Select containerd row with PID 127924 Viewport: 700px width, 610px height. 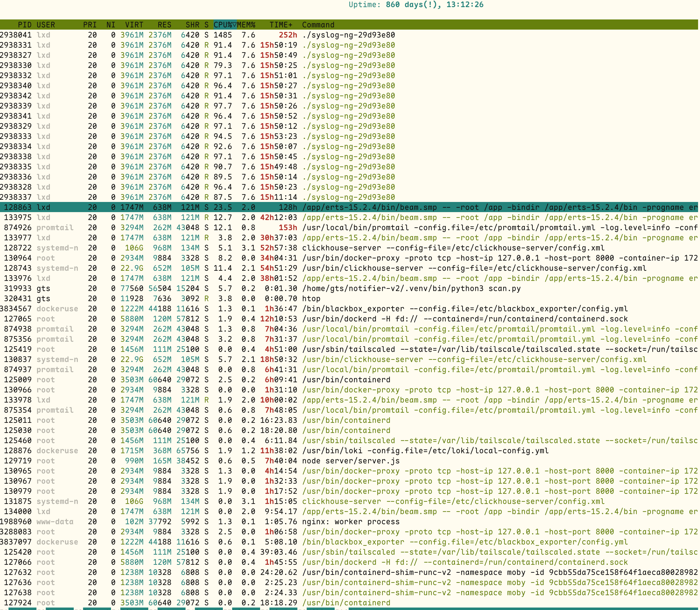click(349, 603)
